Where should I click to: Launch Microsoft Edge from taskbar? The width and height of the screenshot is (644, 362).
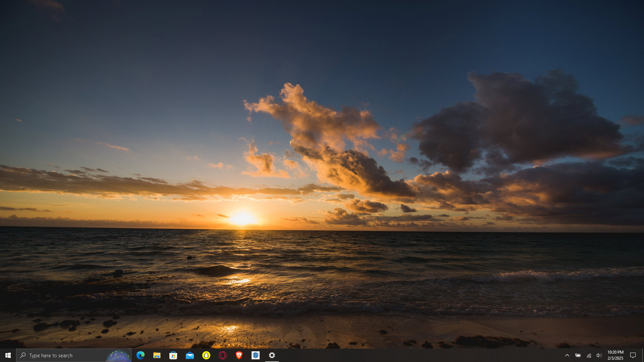141,355
